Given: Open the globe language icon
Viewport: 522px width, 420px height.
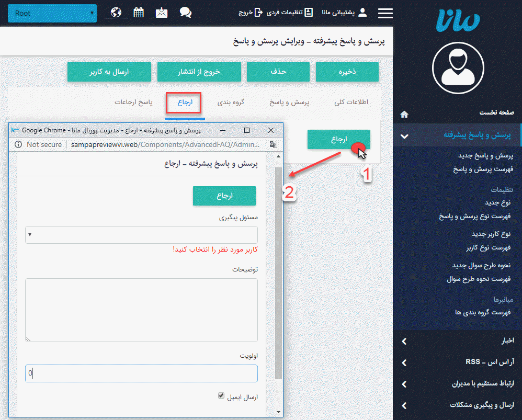Looking at the screenshot, I should click(x=116, y=12).
